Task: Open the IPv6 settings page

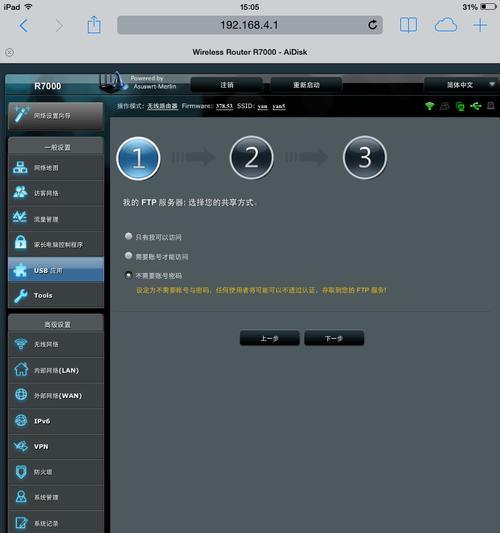Action: point(56,421)
